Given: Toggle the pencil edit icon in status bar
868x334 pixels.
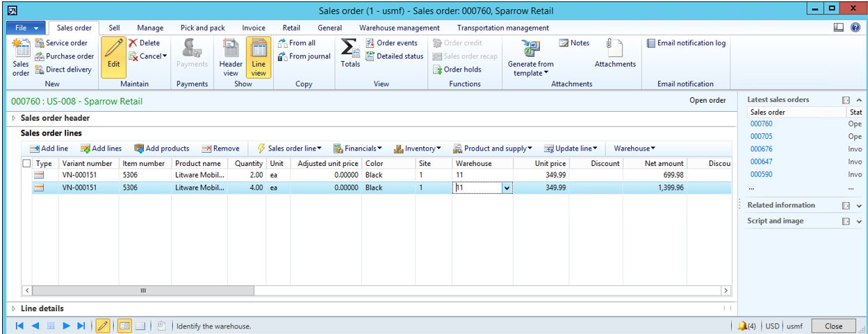Looking at the screenshot, I should click(102, 326).
